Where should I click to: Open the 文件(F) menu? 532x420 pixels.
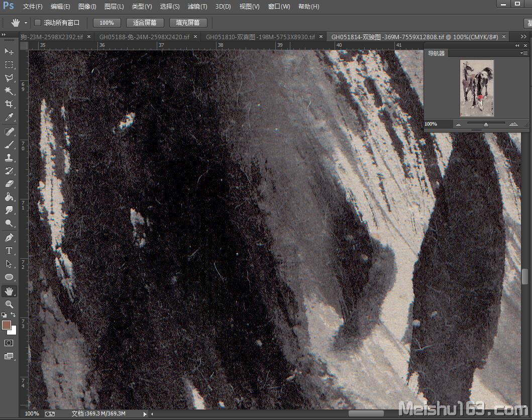coord(33,7)
